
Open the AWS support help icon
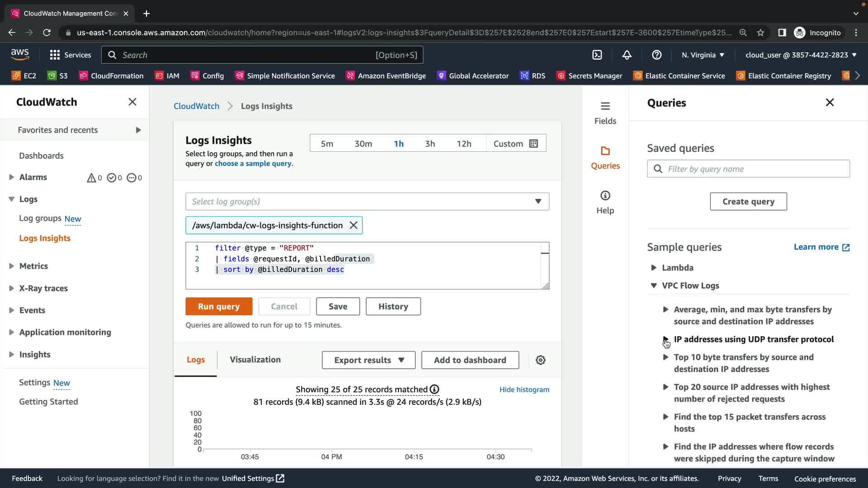click(656, 55)
